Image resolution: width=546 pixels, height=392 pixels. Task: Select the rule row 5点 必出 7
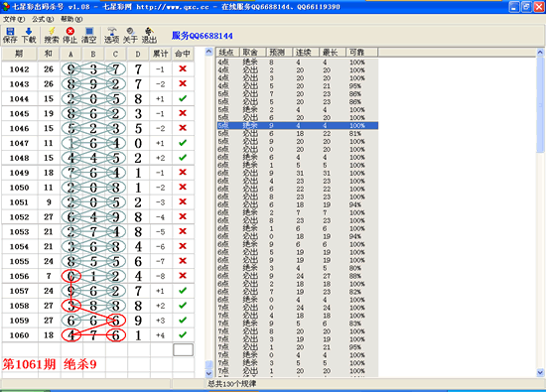[298, 94]
